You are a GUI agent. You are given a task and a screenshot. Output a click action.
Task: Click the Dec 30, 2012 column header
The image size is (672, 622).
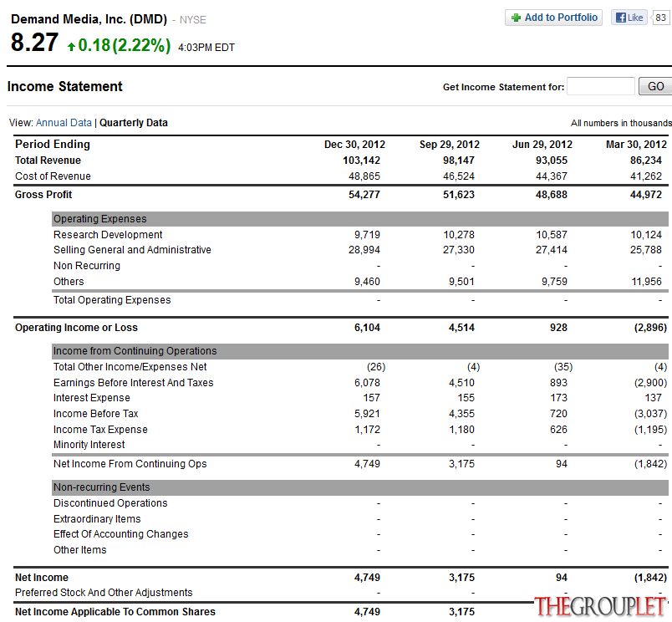(x=354, y=145)
